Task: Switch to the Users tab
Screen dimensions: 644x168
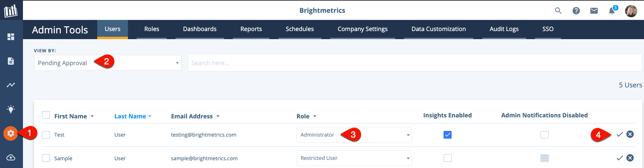Action: point(112,29)
